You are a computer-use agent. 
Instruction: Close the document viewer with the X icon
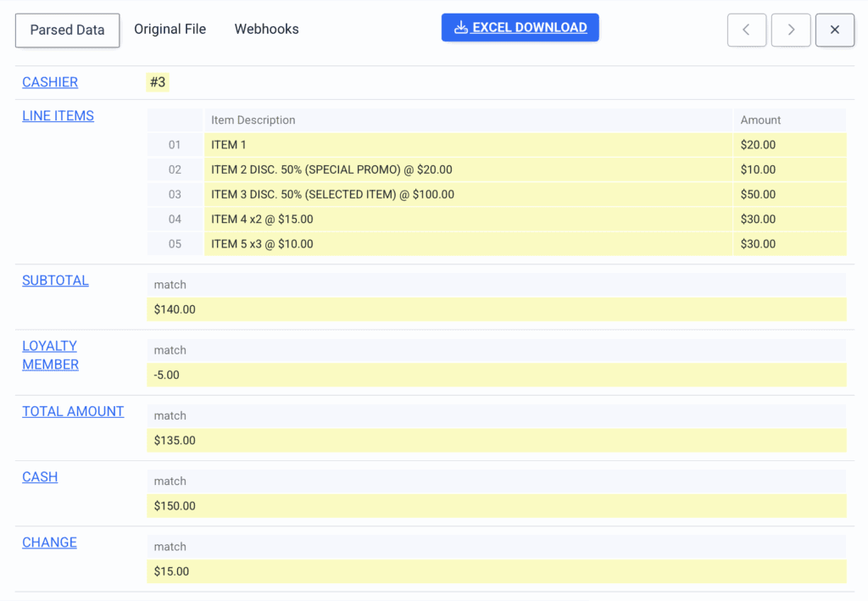[835, 30]
